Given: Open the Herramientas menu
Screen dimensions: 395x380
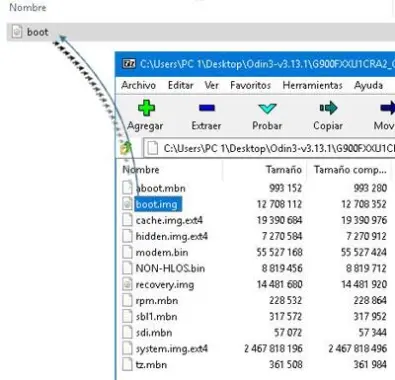Looking at the screenshot, I should coord(312,85).
